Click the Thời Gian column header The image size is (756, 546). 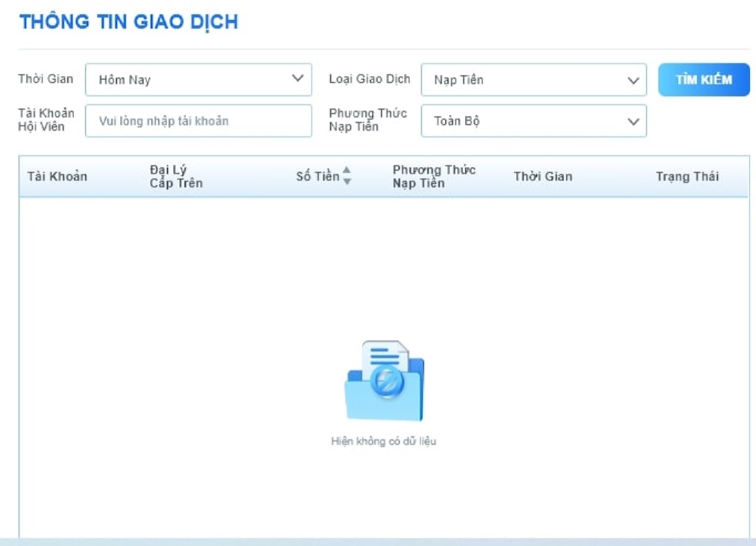click(543, 177)
